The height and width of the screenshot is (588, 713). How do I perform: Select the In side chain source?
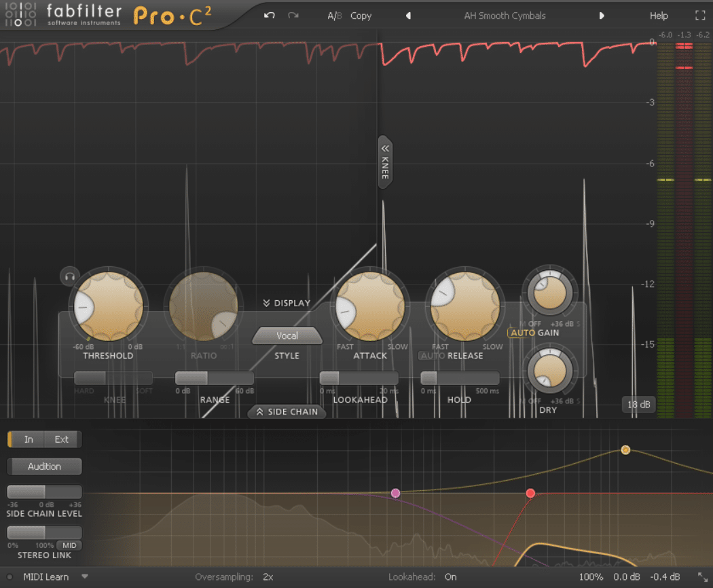coord(29,439)
